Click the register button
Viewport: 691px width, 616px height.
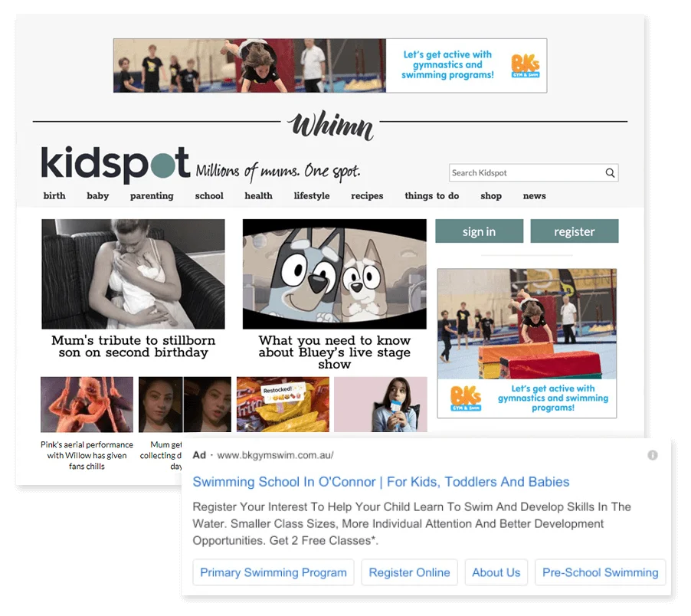tap(575, 231)
